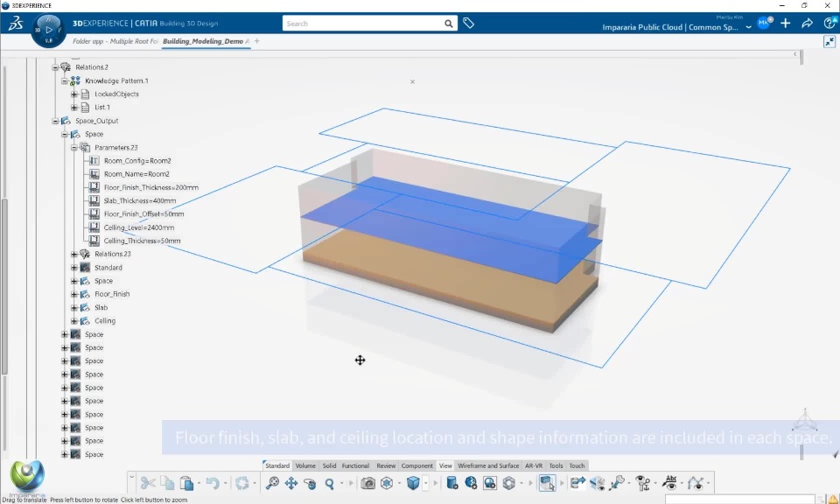Screen dimensions: 840x504
Task: Select Ceiling_Thickness=50mm parameter
Action: tap(142, 241)
